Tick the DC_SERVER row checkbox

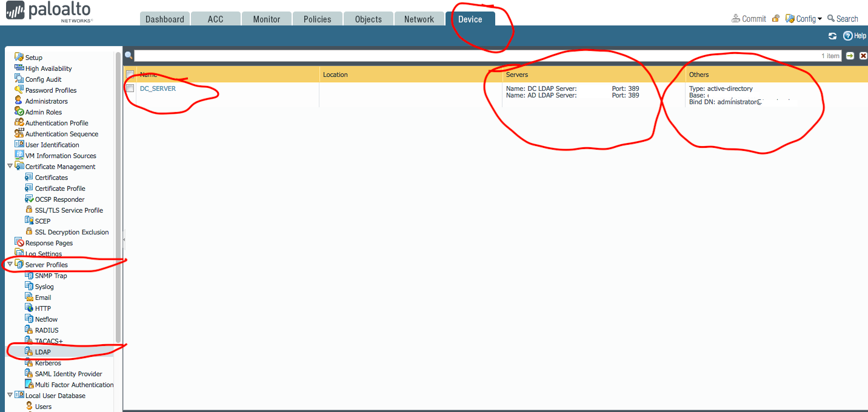pos(130,88)
